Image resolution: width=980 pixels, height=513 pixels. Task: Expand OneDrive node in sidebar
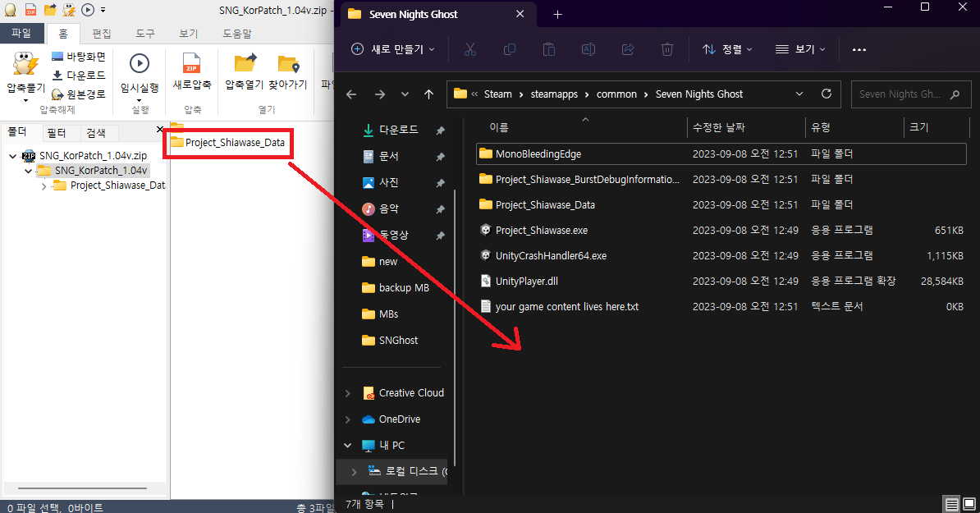[x=347, y=419]
